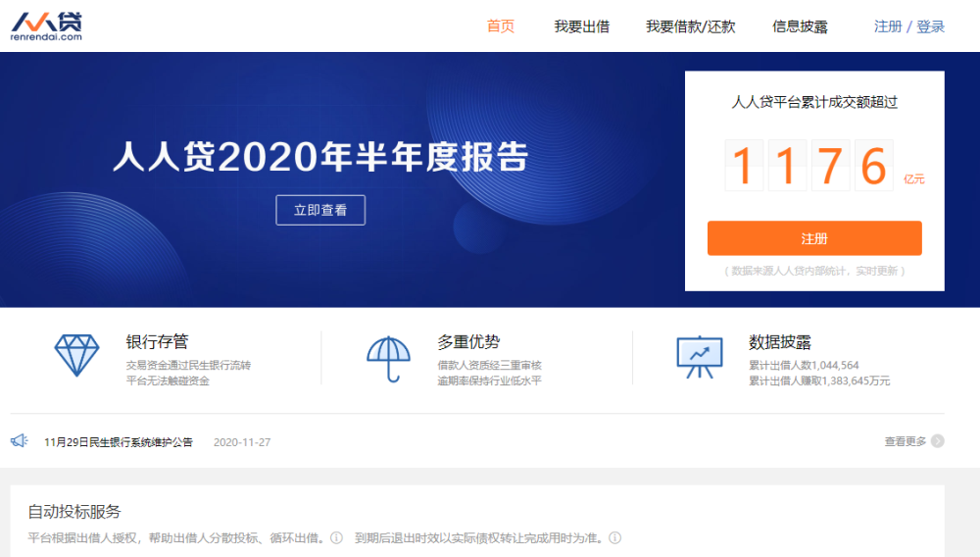
Task: Click the 人人贷平台累计成交额超过 heading
Action: [814, 102]
